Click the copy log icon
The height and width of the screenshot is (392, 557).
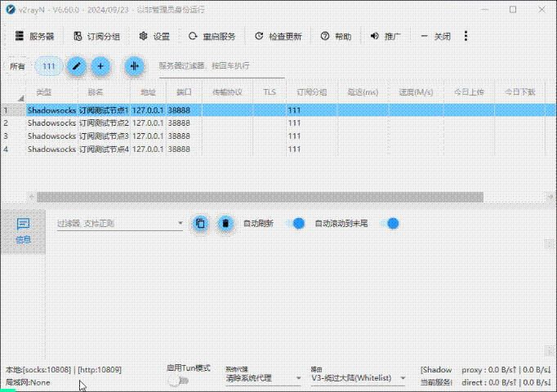click(x=200, y=223)
